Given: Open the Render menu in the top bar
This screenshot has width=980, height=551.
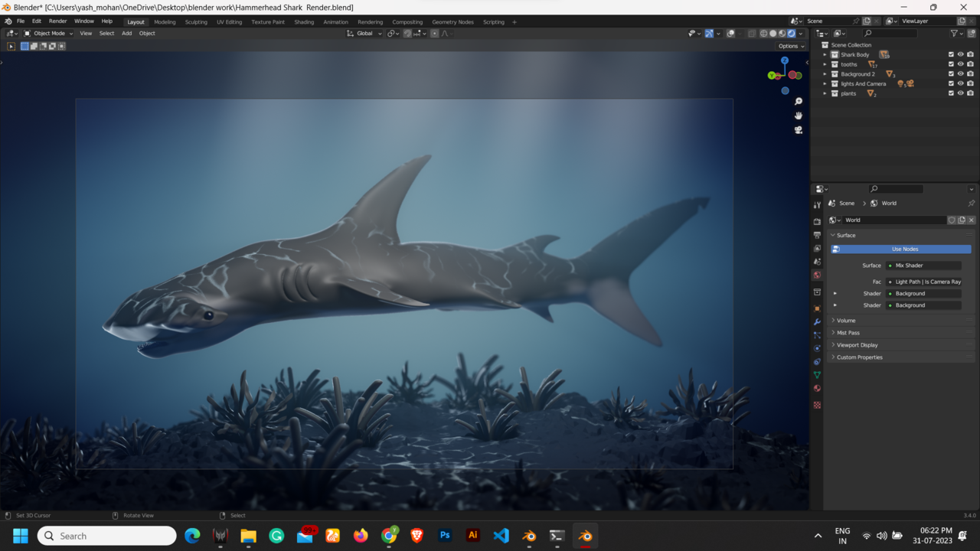Looking at the screenshot, I should (57, 21).
